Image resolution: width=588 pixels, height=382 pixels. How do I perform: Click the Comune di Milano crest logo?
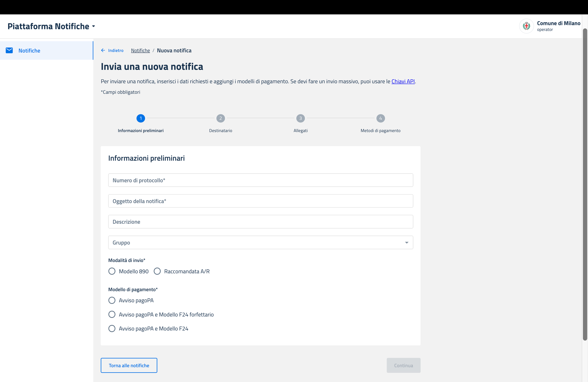click(526, 26)
